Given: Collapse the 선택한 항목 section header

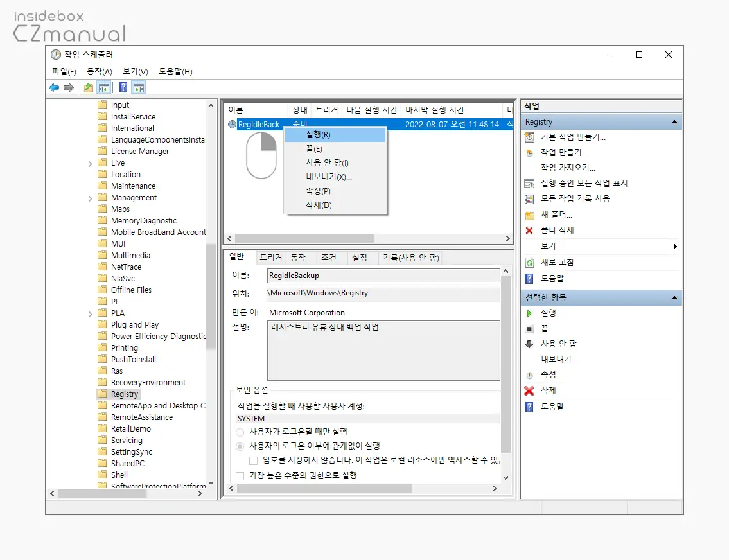Looking at the screenshot, I should click(x=674, y=297).
